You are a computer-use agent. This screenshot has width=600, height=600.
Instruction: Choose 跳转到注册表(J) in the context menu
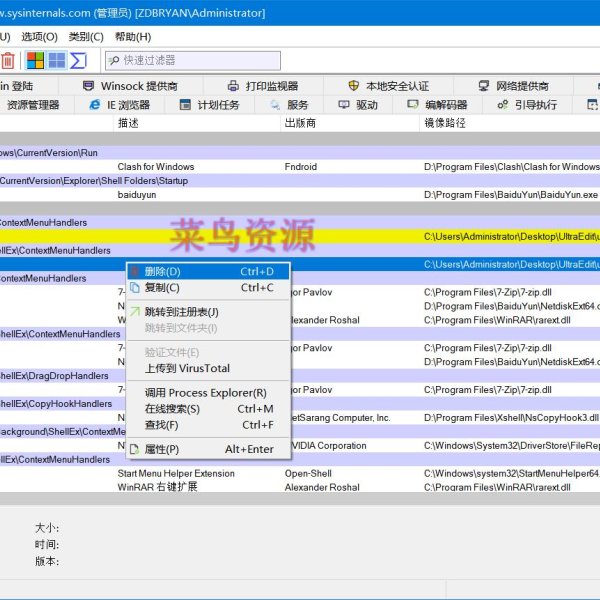point(209,312)
